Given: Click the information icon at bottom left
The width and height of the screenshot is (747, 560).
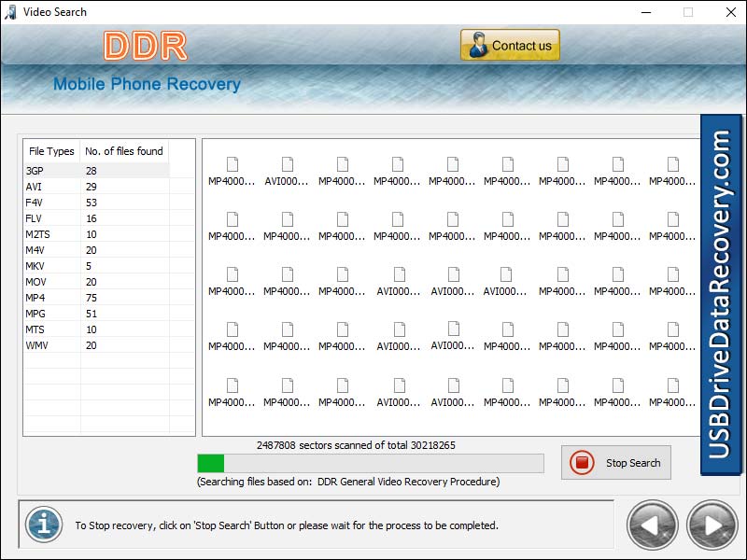Looking at the screenshot, I should [x=43, y=525].
